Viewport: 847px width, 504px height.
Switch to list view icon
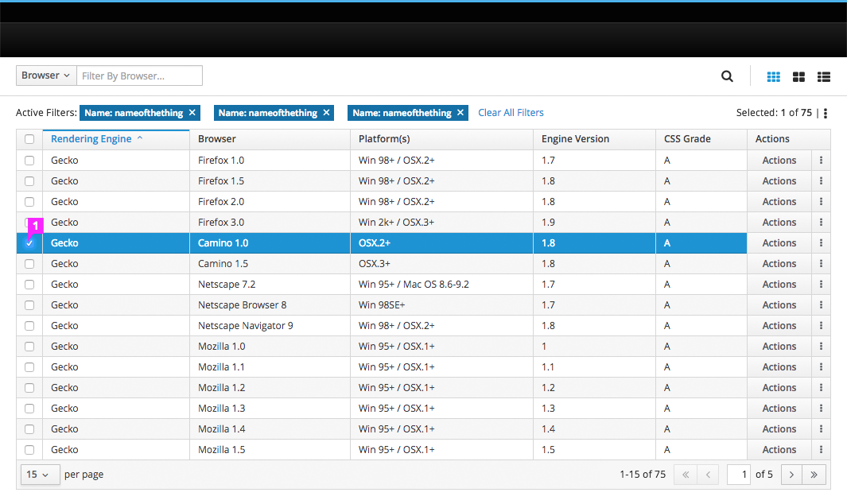pyautogui.click(x=824, y=76)
